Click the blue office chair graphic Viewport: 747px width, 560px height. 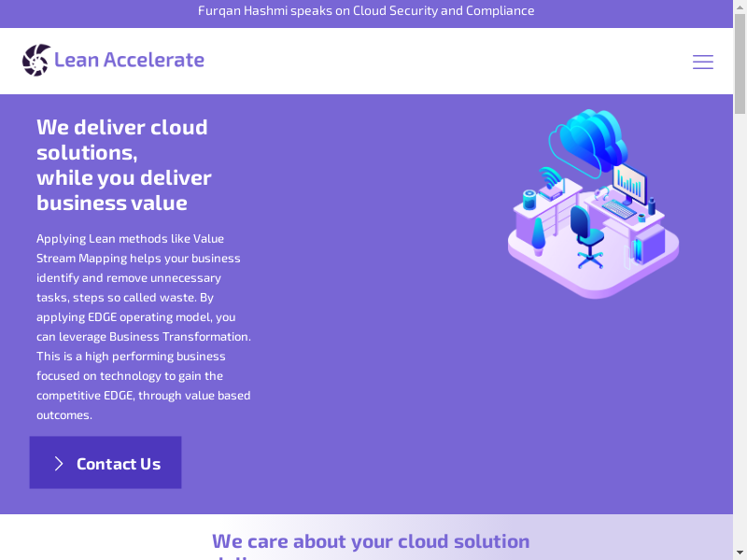point(584,233)
